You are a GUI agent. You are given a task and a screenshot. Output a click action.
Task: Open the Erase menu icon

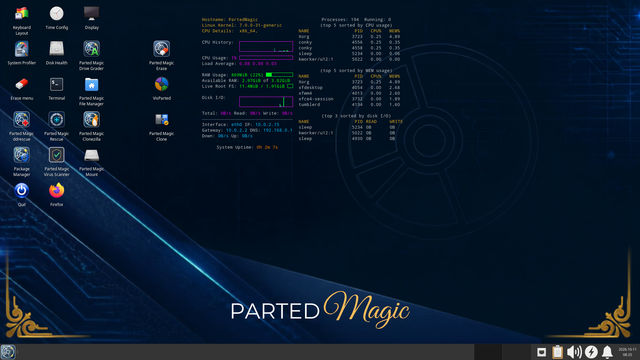pos(22,84)
